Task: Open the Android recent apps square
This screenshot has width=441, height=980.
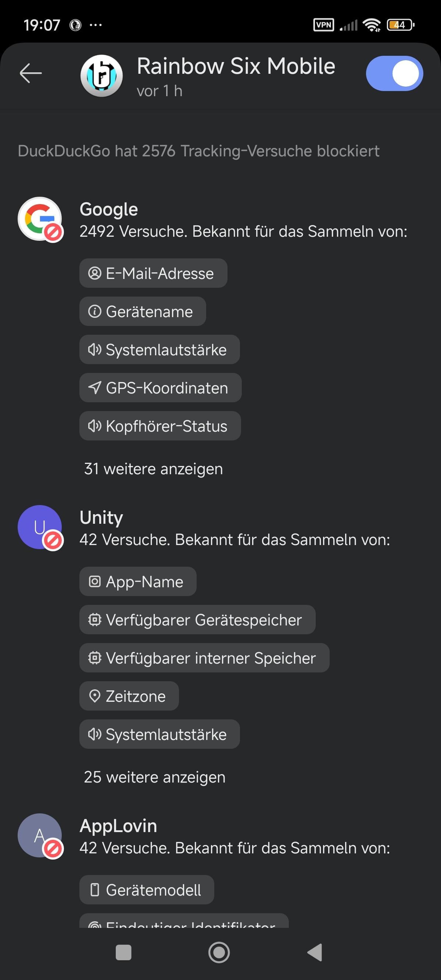Action: point(123,952)
